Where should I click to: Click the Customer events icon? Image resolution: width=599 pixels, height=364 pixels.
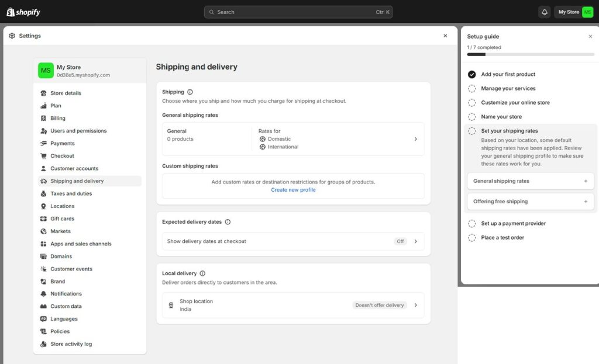point(43,269)
